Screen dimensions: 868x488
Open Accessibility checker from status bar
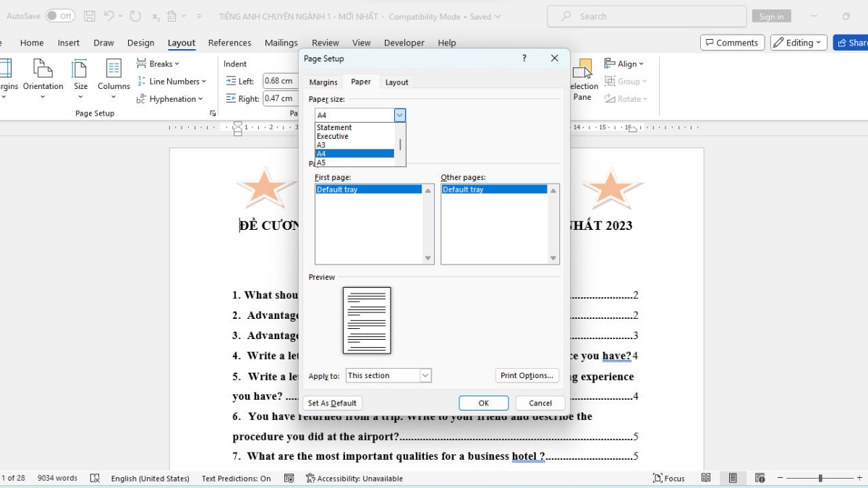[354, 478]
